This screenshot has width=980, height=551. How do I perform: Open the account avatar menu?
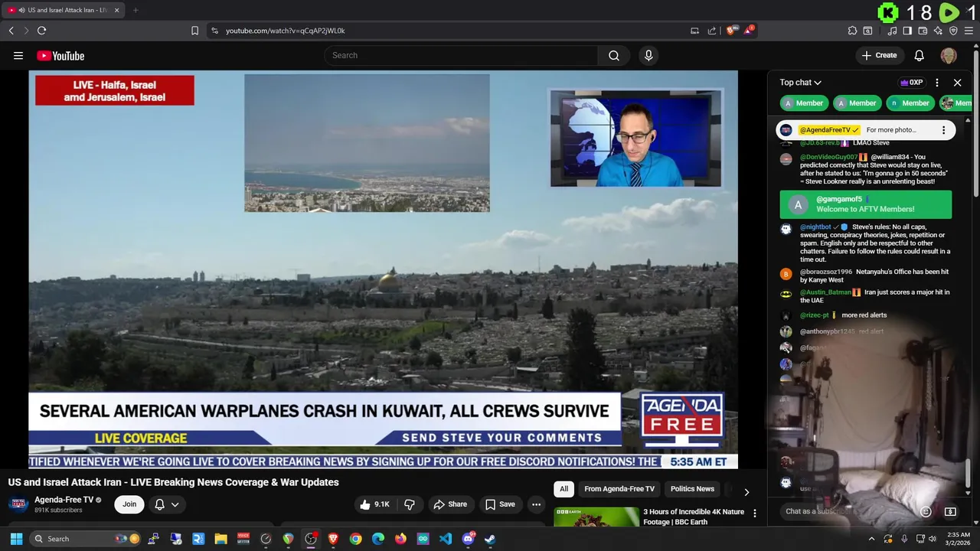pyautogui.click(x=949, y=55)
